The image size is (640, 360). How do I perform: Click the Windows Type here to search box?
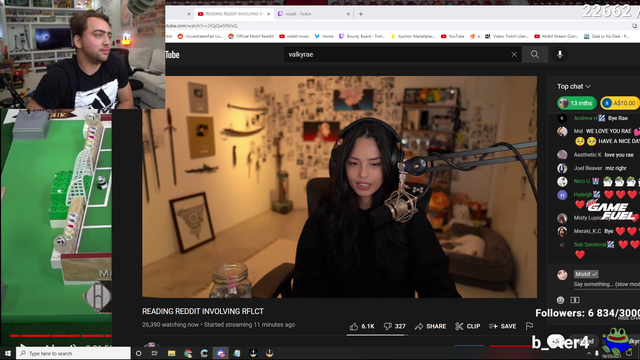[x=73, y=353]
